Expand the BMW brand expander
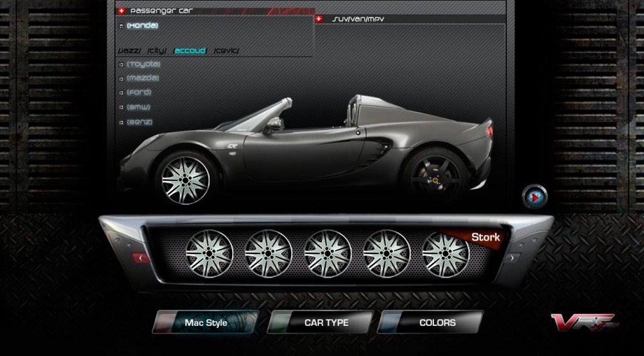 pyautogui.click(x=121, y=107)
